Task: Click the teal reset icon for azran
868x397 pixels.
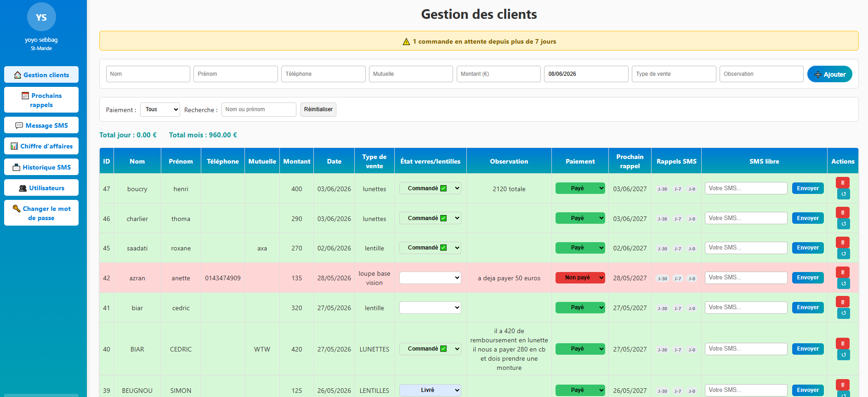Action: 843,284
